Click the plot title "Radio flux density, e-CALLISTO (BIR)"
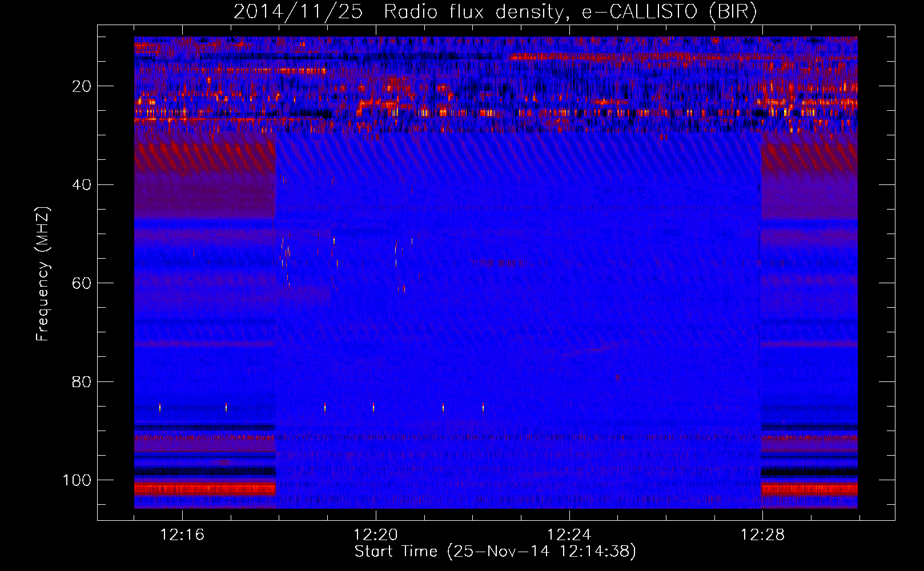This screenshot has height=571, width=924. [x=571, y=12]
